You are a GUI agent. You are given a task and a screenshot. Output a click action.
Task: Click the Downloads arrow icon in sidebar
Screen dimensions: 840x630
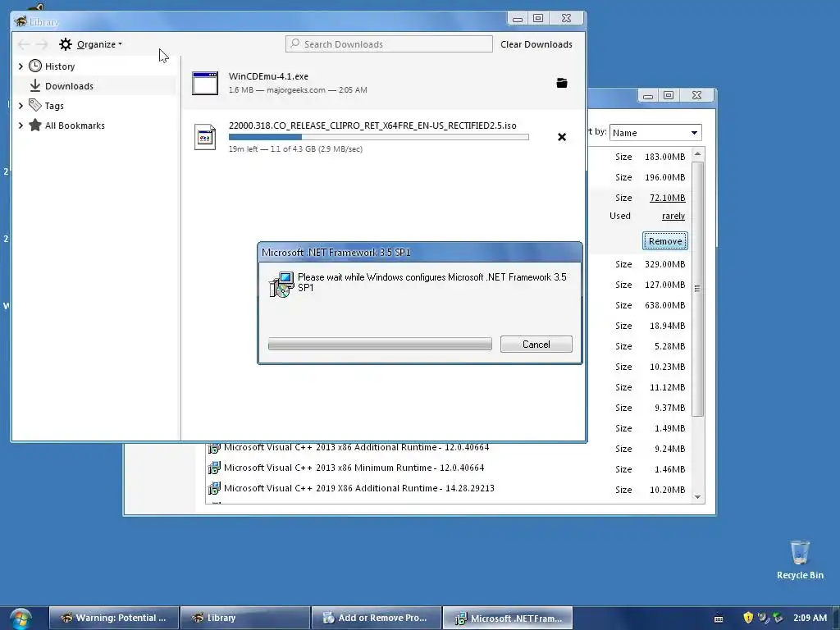coord(34,85)
